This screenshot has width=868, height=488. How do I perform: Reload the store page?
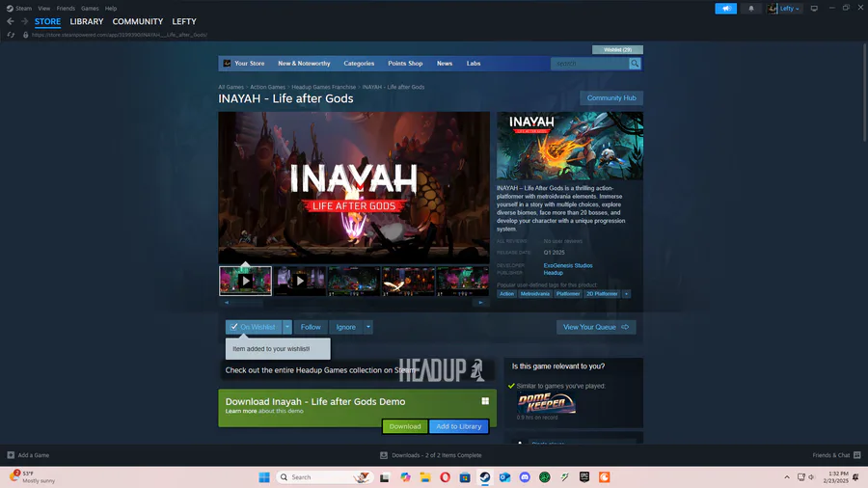coord(11,35)
